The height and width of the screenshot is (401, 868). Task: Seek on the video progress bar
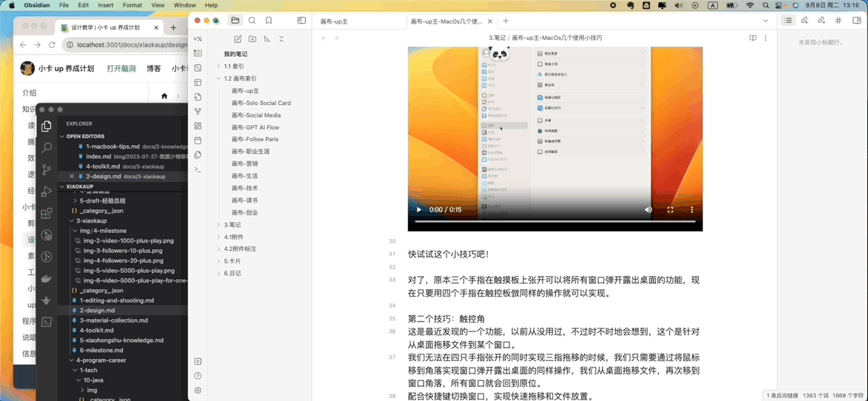(555, 221)
